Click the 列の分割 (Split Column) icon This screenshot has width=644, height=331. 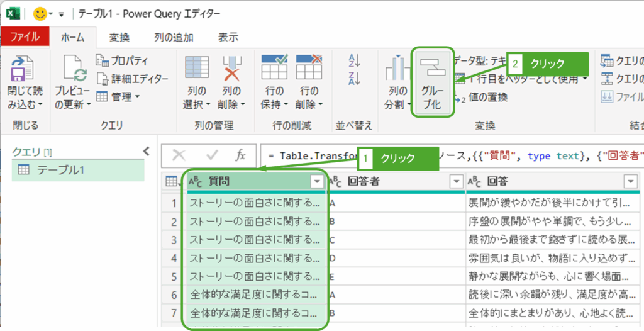coord(397,68)
